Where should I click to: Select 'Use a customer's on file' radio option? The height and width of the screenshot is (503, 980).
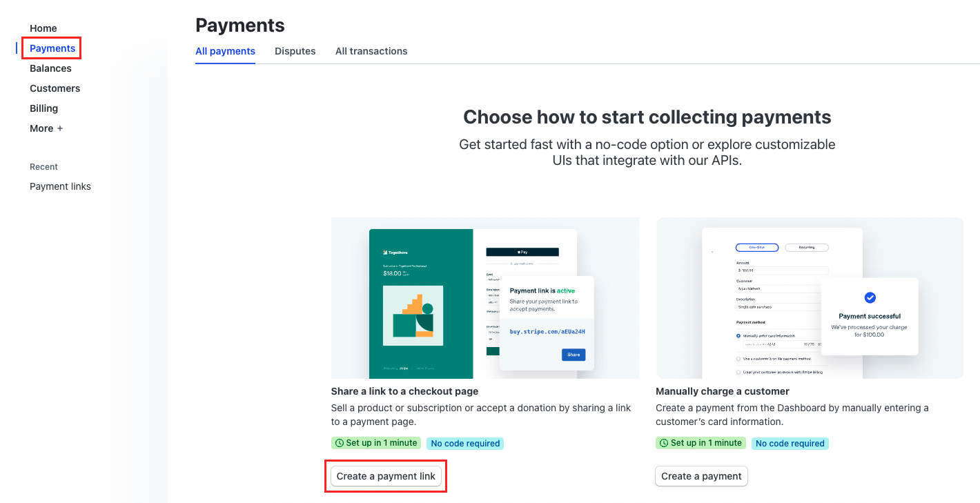[x=738, y=359]
